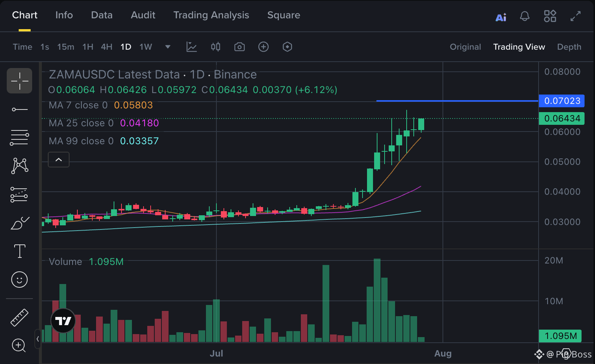Image resolution: width=595 pixels, height=364 pixels.
Task: Select the 1W time interval
Action: [146, 47]
